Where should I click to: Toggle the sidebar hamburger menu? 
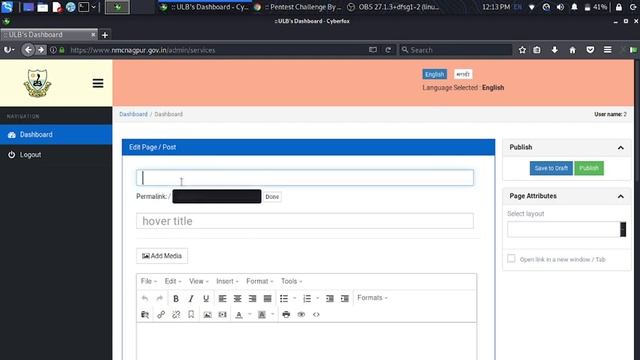pyautogui.click(x=98, y=83)
